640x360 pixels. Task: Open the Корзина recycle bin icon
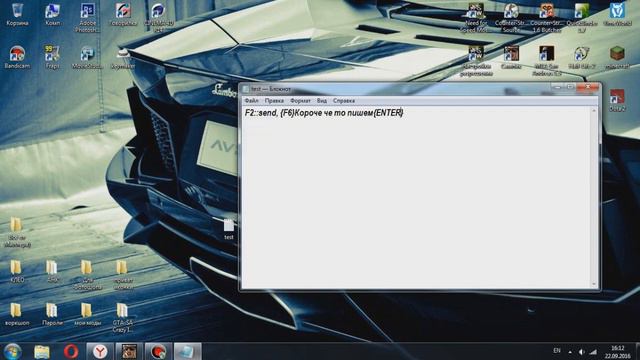17,15
